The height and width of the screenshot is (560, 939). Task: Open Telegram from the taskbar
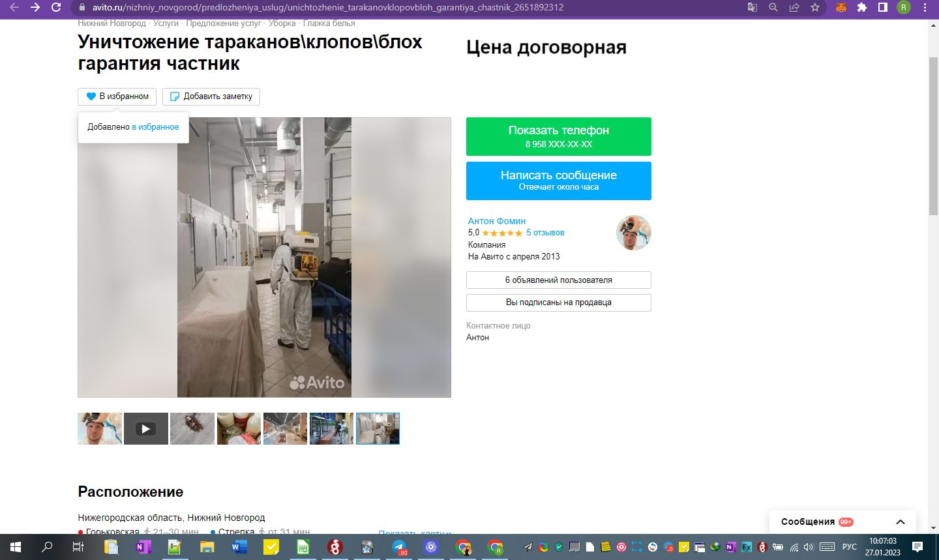tap(399, 547)
